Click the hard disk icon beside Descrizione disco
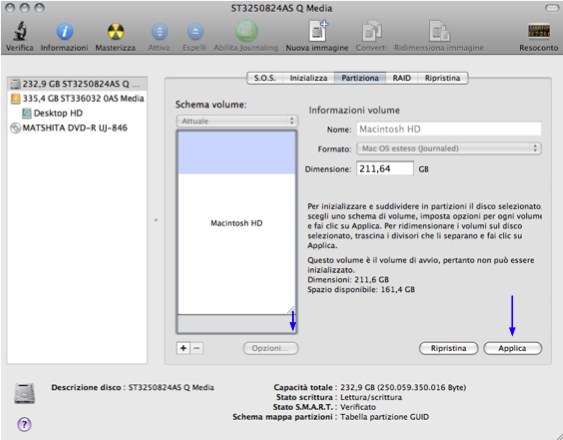Image resolution: width=563 pixels, height=440 pixels. tap(25, 393)
